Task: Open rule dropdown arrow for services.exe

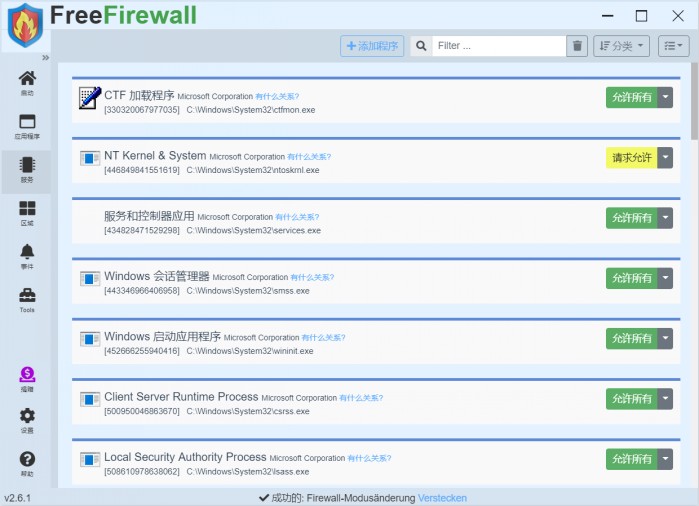Action: pos(665,218)
